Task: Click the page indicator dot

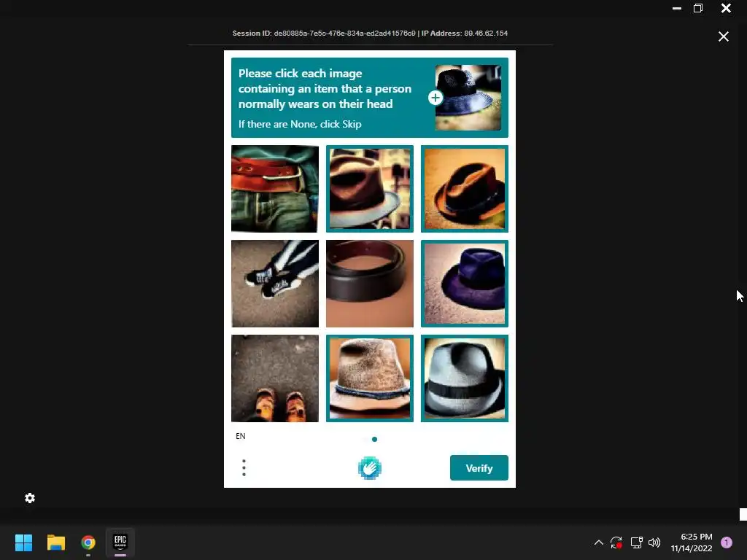Action: coord(374,439)
